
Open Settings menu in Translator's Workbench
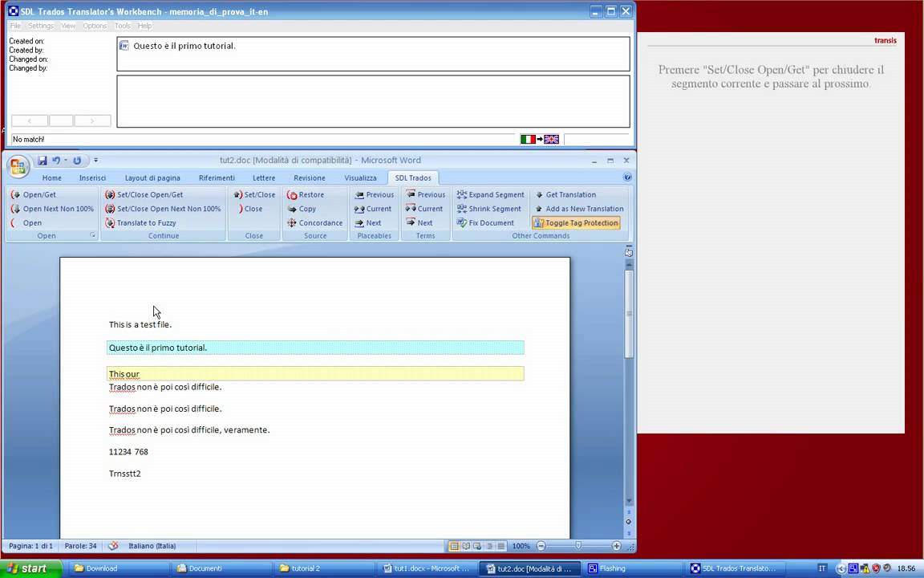(41, 26)
